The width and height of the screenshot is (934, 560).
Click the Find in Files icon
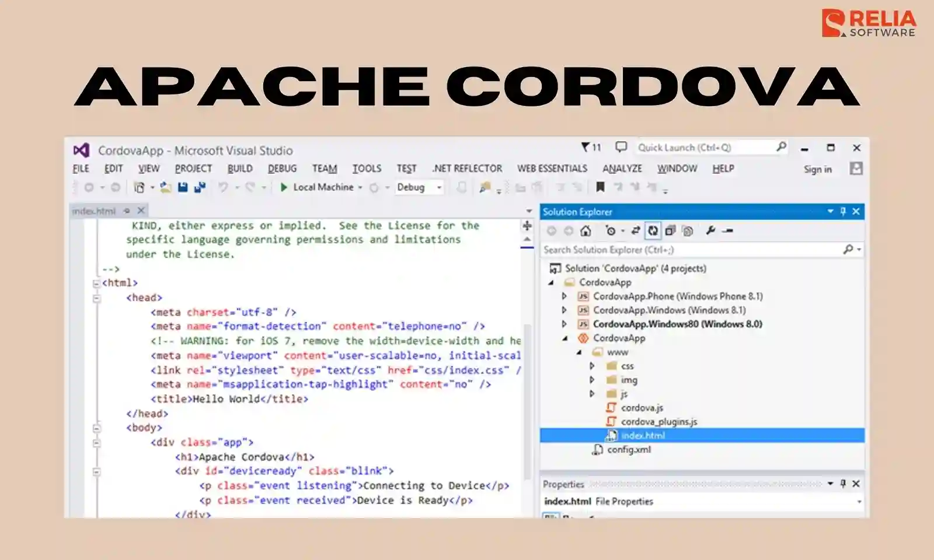(485, 187)
